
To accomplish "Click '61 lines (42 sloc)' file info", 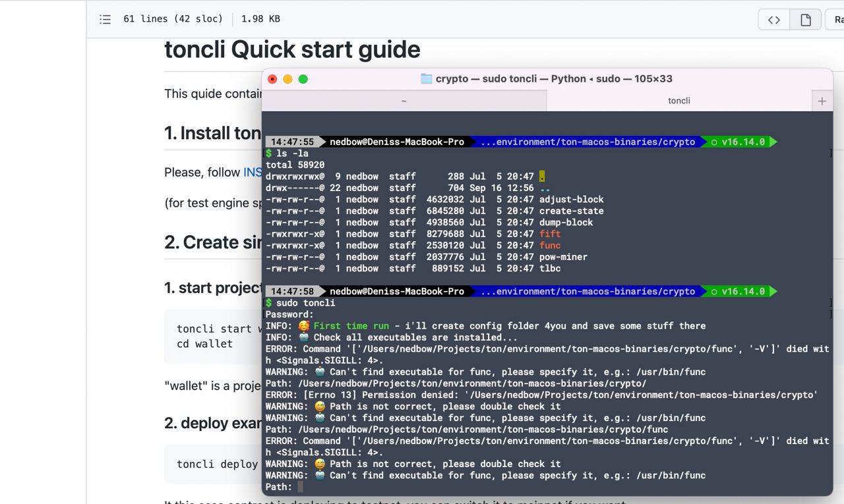I will click(173, 19).
